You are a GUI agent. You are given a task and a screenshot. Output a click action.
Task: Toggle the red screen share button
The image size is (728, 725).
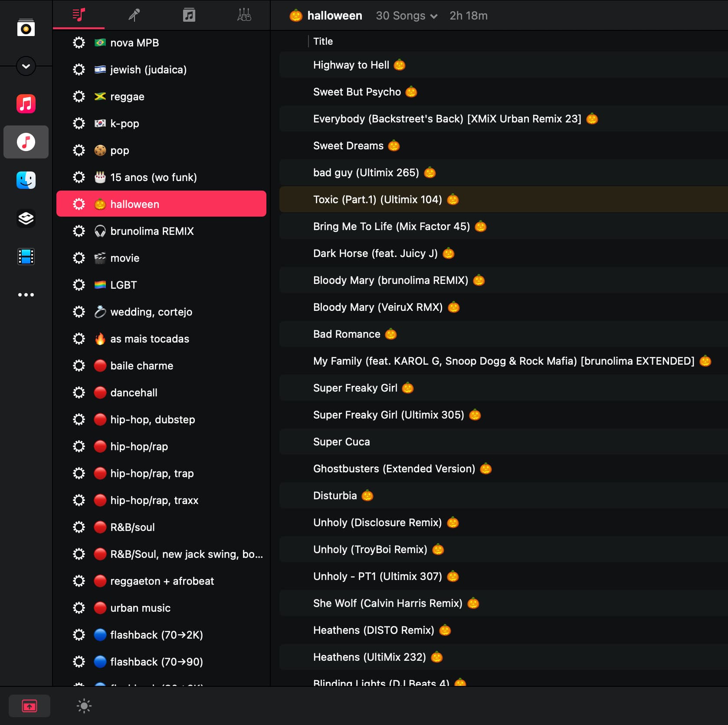point(30,706)
